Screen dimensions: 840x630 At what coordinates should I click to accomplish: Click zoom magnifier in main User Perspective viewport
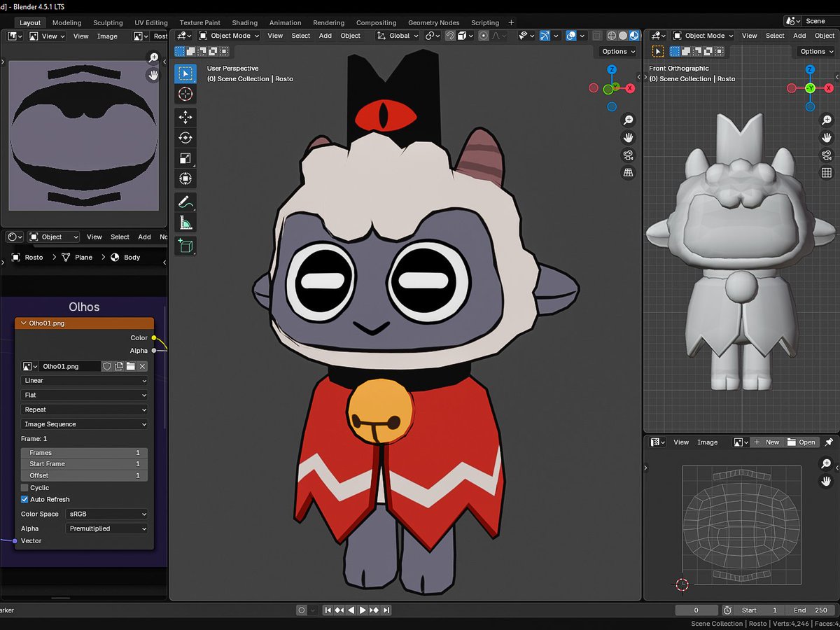[629, 120]
